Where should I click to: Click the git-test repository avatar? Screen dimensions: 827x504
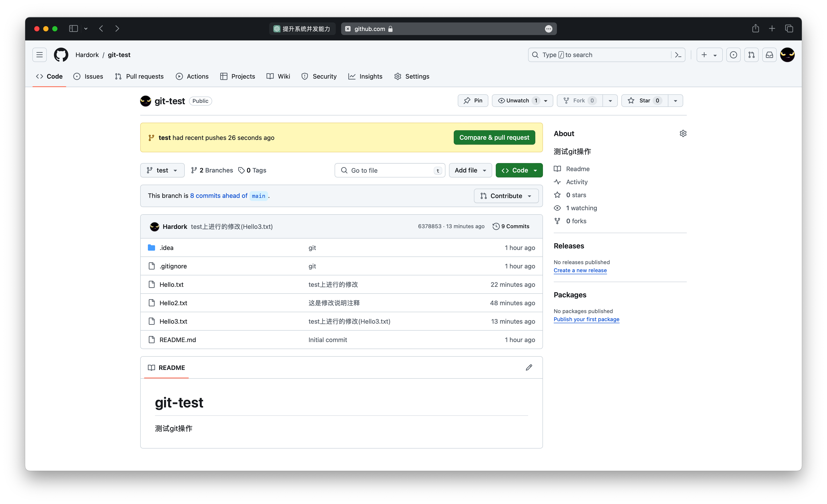(x=146, y=101)
